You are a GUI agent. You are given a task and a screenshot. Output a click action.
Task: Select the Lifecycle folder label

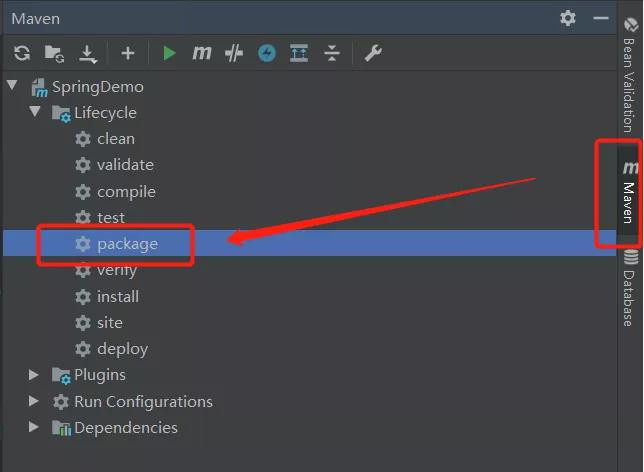click(x=105, y=113)
